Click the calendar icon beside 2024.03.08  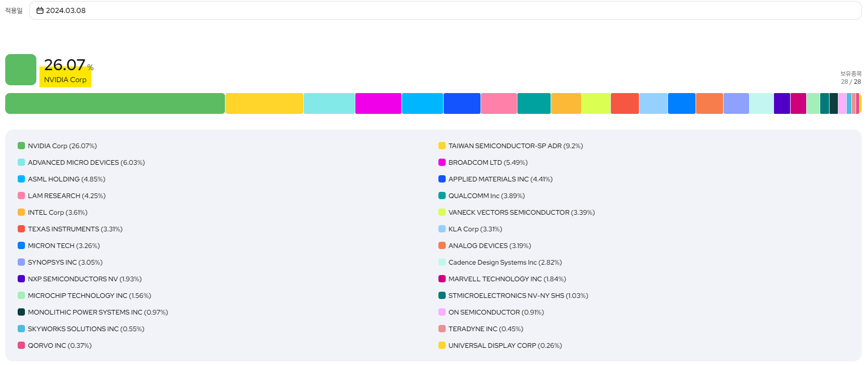[x=40, y=10]
